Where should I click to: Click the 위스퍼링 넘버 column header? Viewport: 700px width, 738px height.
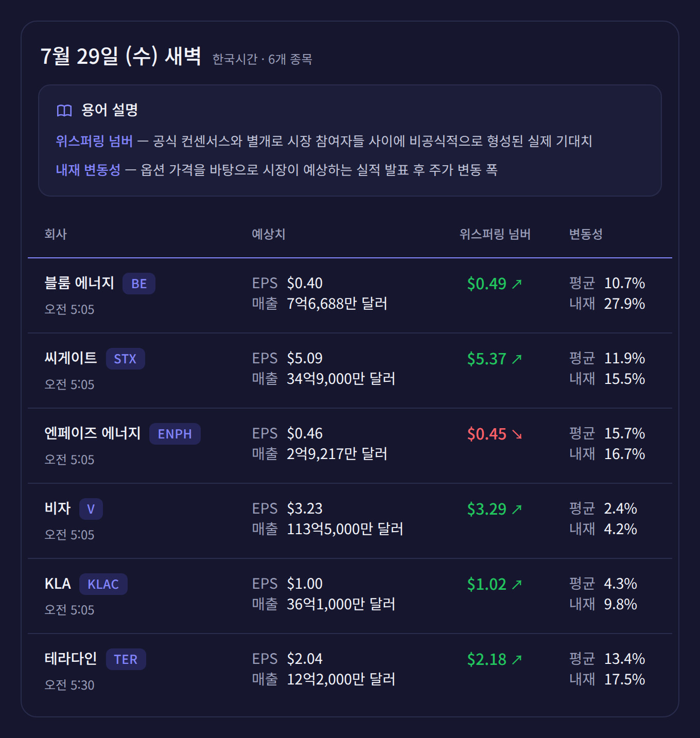click(x=495, y=234)
